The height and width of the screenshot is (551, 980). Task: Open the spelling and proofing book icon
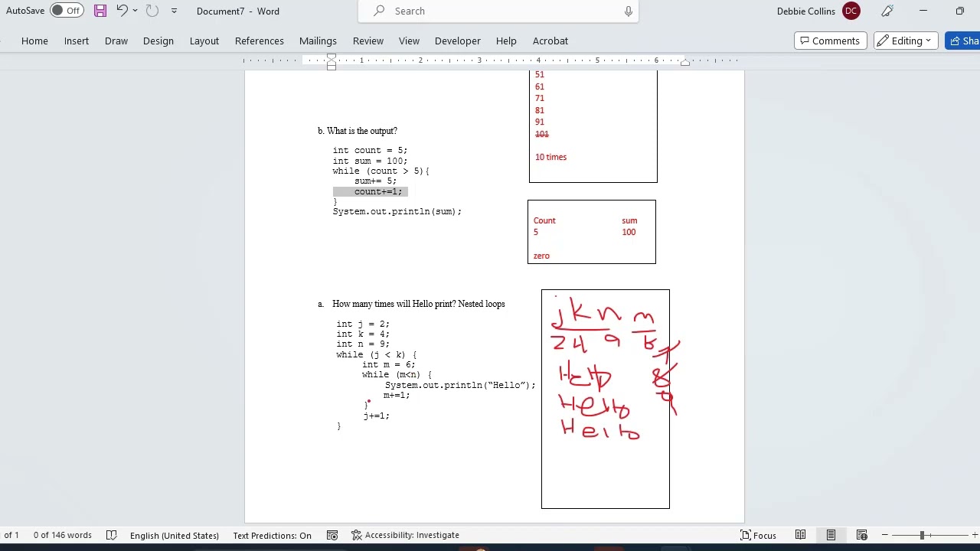[x=111, y=535]
